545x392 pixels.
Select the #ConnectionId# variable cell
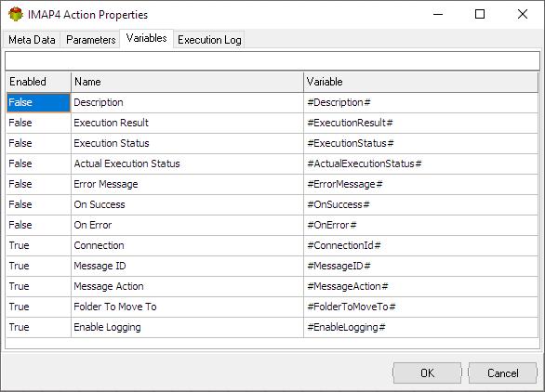(421, 246)
